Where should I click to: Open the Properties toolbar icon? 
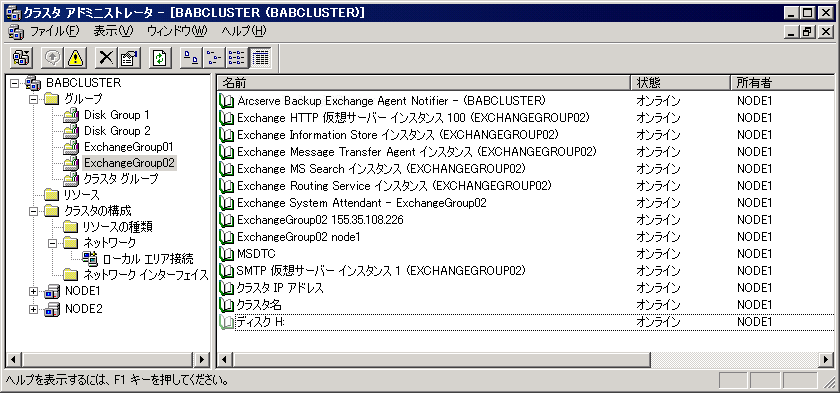(129, 58)
